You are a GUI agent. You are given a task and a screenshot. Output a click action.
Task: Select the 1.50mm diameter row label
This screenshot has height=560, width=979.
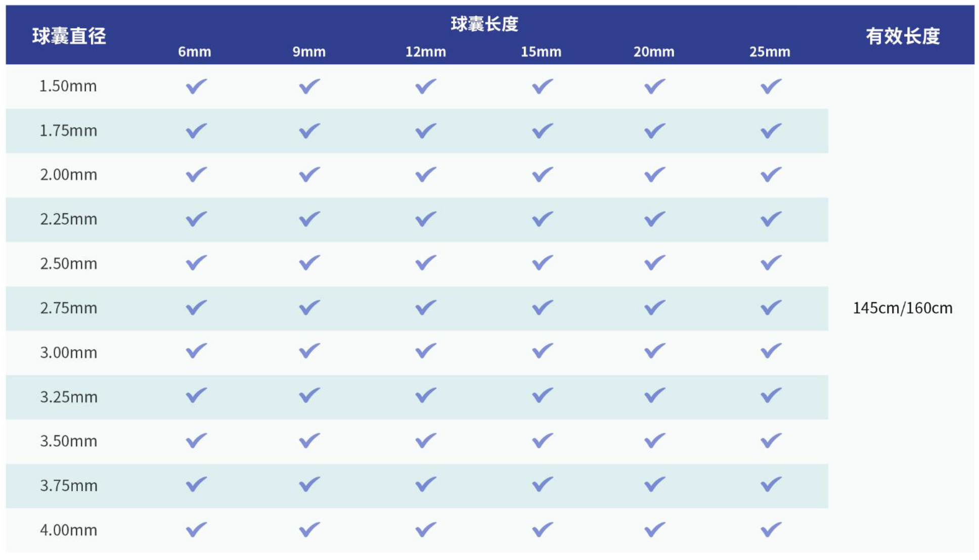tap(68, 86)
